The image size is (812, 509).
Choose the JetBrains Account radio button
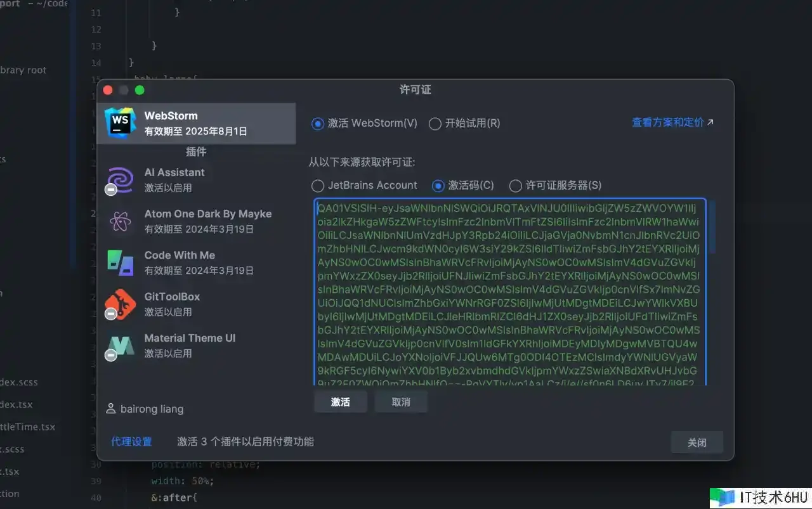(318, 186)
